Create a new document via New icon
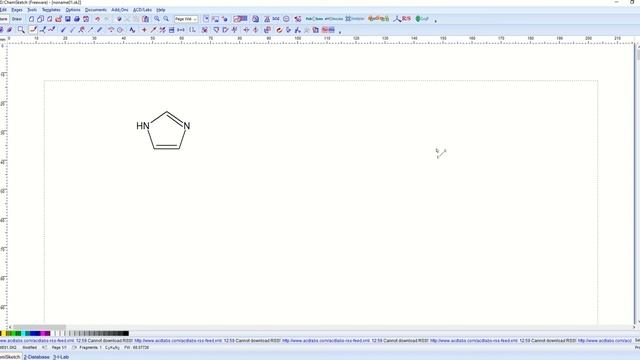This screenshot has height=360, width=640. (31, 19)
